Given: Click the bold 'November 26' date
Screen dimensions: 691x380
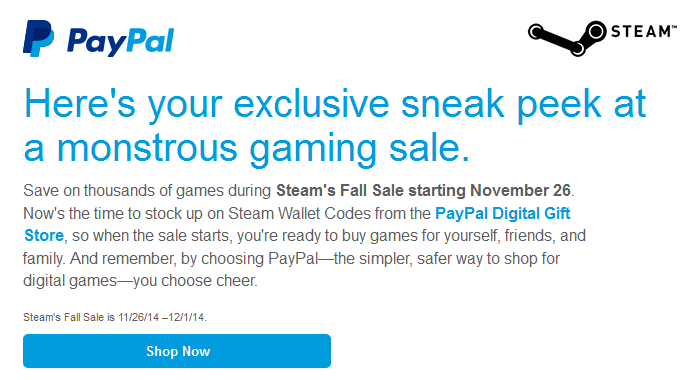Looking at the screenshot, I should click(520, 190).
